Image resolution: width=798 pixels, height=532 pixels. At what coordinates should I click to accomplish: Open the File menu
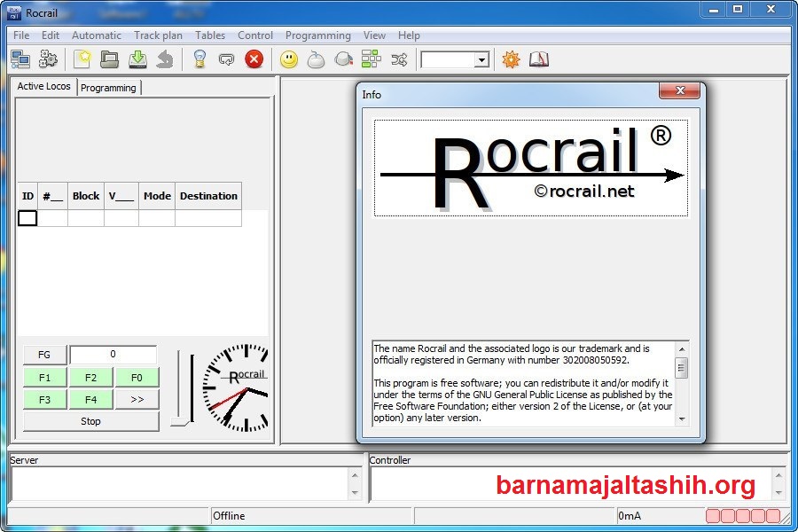pyautogui.click(x=21, y=35)
